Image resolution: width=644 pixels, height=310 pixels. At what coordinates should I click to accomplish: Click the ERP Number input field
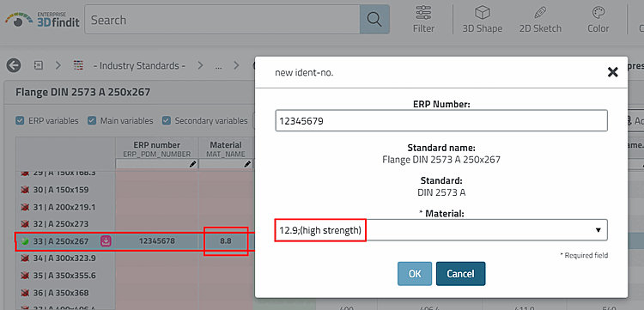[x=441, y=121]
